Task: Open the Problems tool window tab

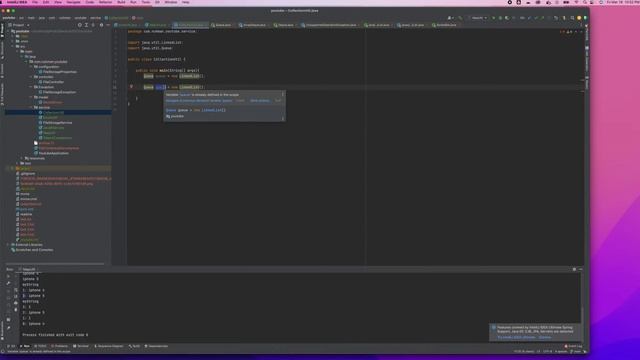Action: click(x=59, y=346)
